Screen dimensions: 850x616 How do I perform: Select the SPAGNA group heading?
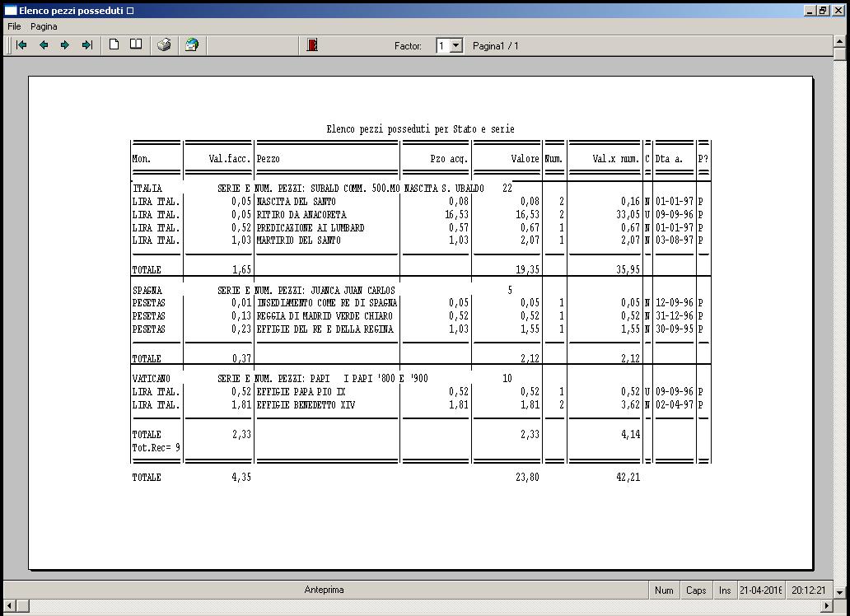(147, 290)
